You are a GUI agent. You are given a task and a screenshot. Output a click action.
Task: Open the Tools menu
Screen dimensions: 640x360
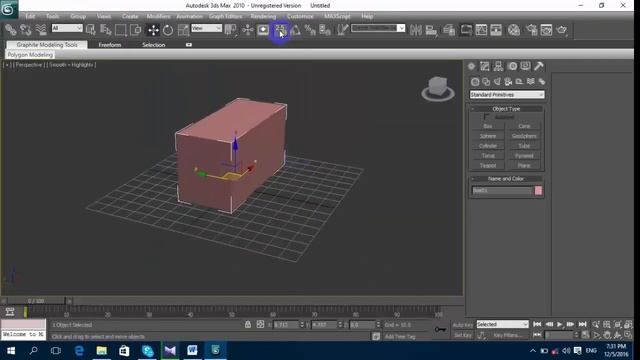pyautogui.click(x=52, y=16)
